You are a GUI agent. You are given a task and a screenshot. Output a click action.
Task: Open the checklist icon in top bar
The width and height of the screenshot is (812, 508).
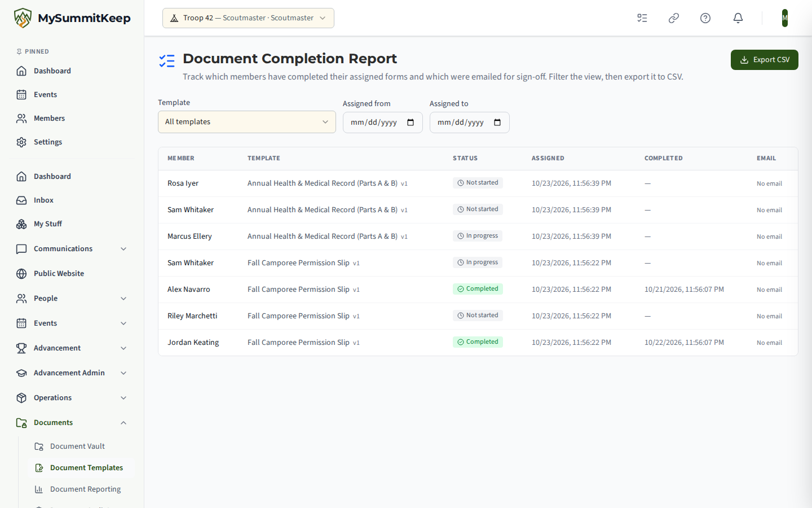tap(642, 18)
